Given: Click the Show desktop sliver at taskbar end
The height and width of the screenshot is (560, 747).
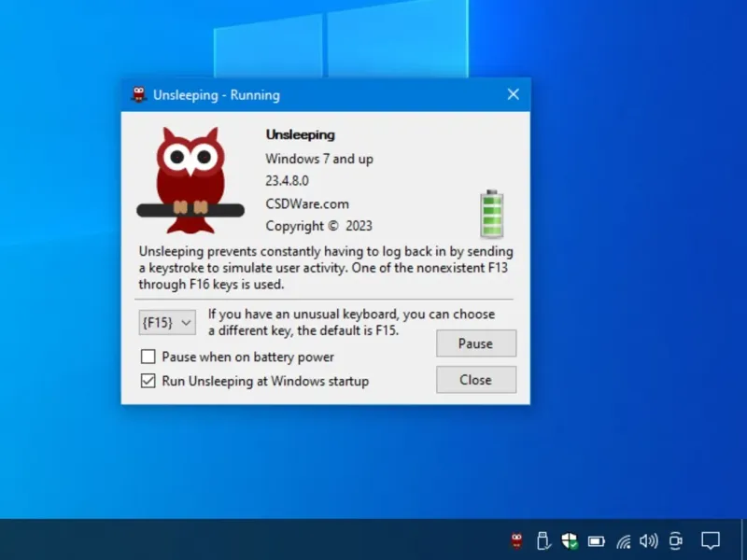Looking at the screenshot, I should (x=744, y=539).
